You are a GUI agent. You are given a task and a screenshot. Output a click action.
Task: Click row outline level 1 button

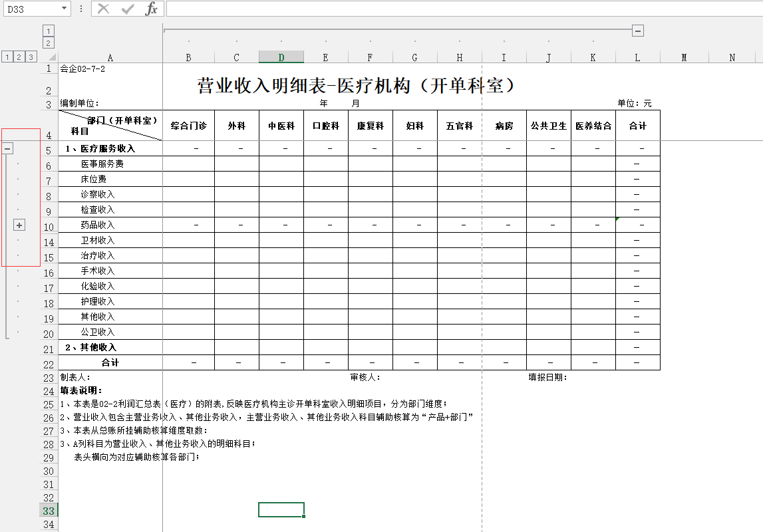pyautogui.click(x=7, y=58)
